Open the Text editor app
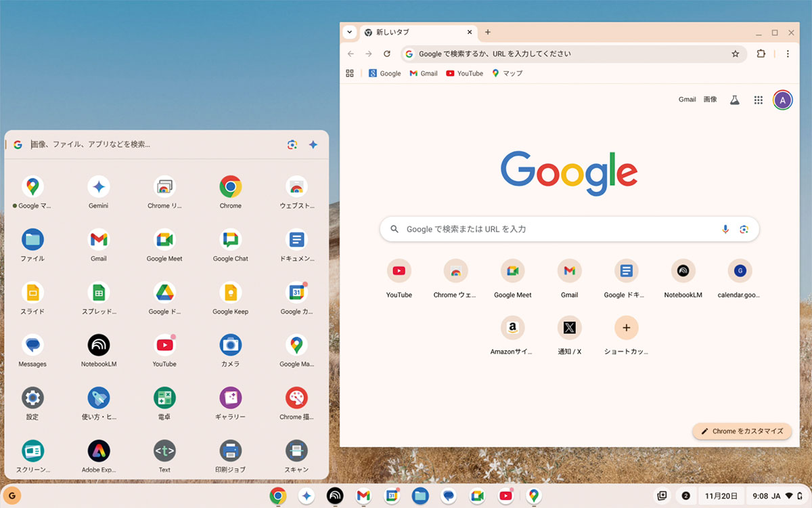The width and height of the screenshot is (812, 508). [164, 451]
